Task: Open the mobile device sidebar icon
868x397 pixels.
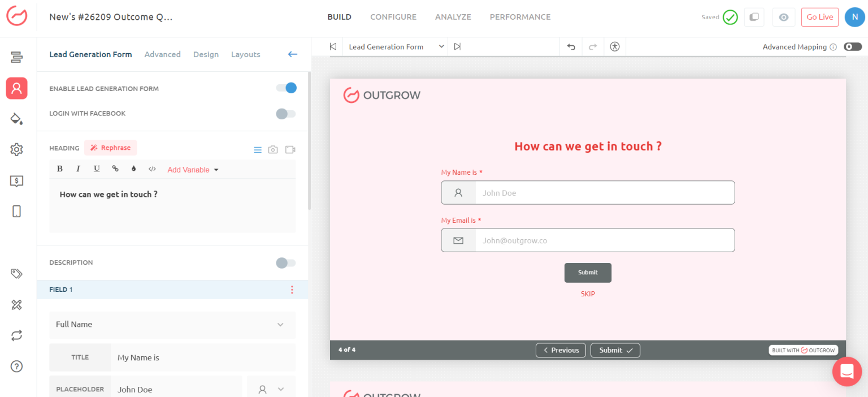Action: tap(16, 211)
